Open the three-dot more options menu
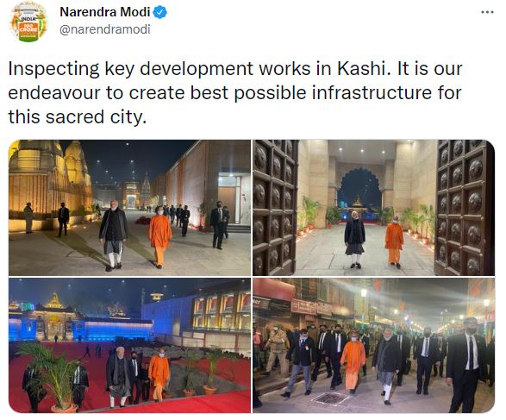Screen dimensions: 506x420 click(487, 12)
